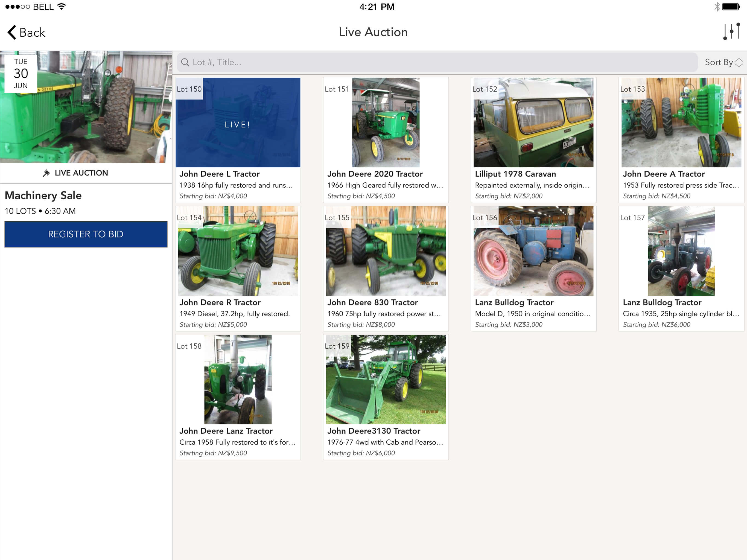Open Lot 157 Lanz Bulldog image
This screenshot has height=560, width=747.
tap(681, 251)
